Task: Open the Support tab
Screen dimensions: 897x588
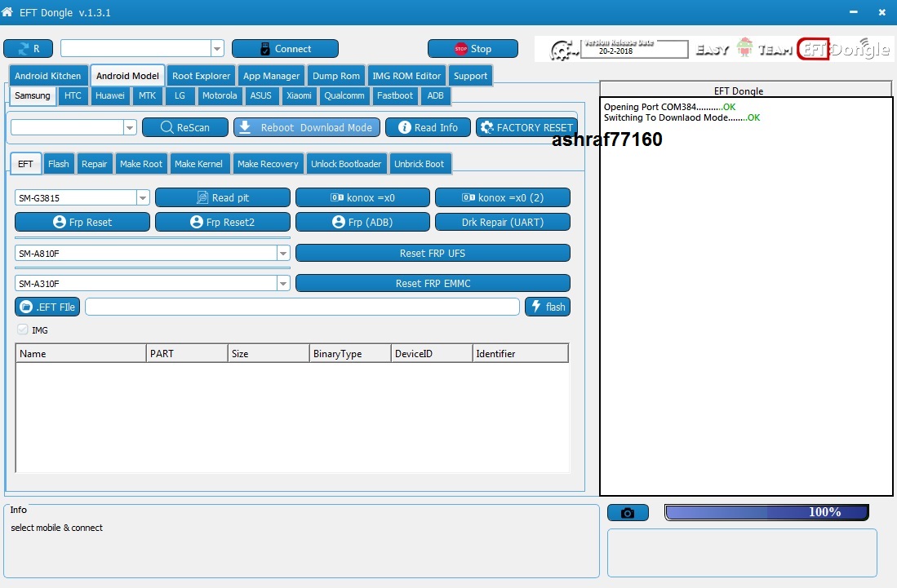Action: tap(470, 75)
